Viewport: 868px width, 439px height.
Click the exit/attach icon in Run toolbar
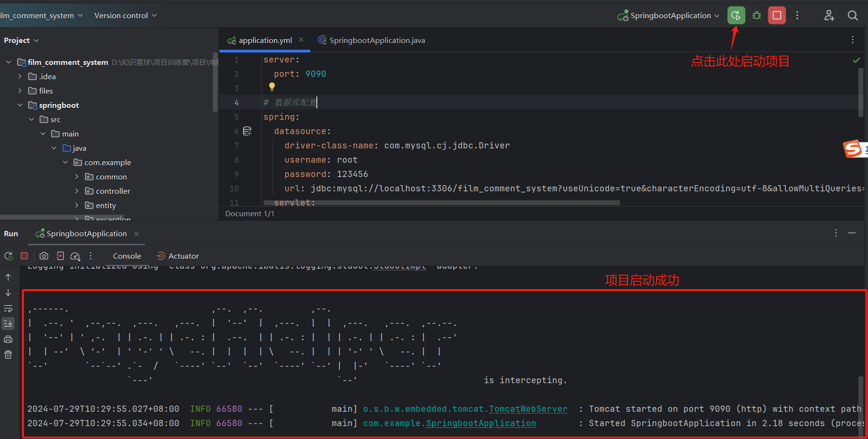(60, 256)
